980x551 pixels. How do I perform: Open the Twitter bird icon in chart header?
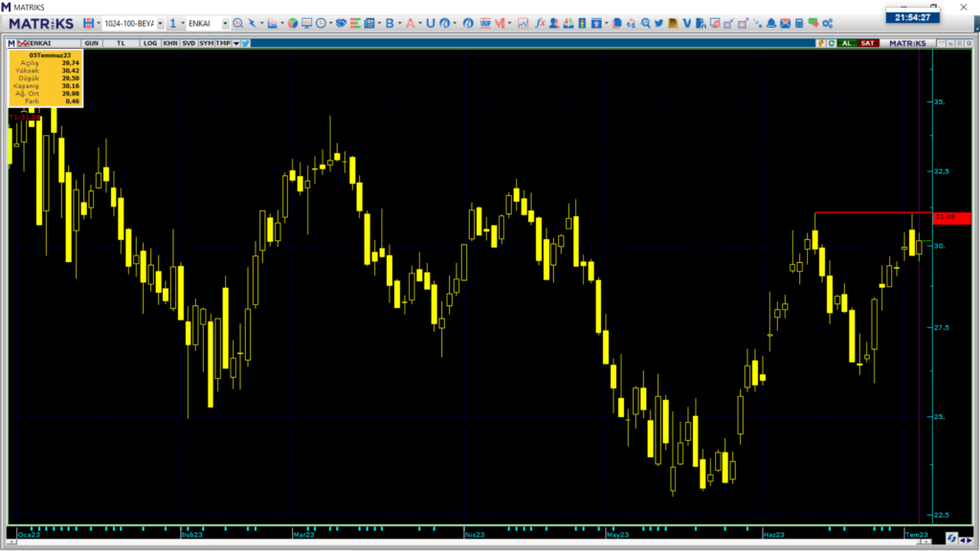[246, 43]
